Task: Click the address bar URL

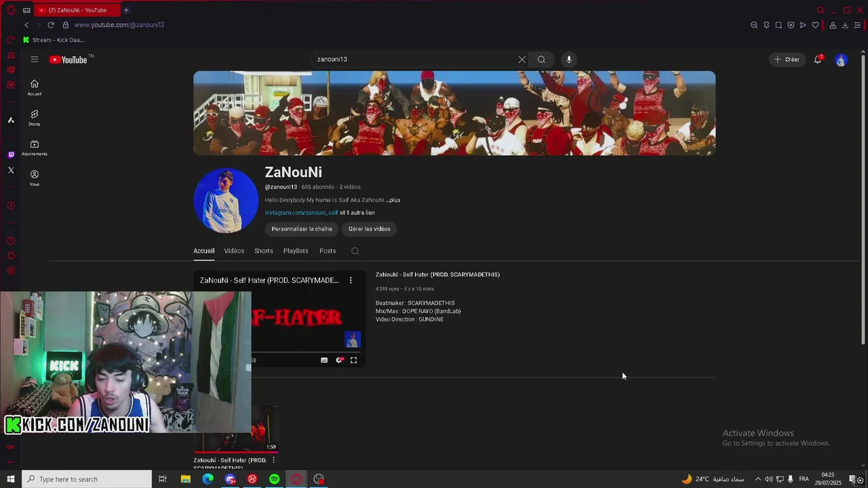Action: (119, 25)
